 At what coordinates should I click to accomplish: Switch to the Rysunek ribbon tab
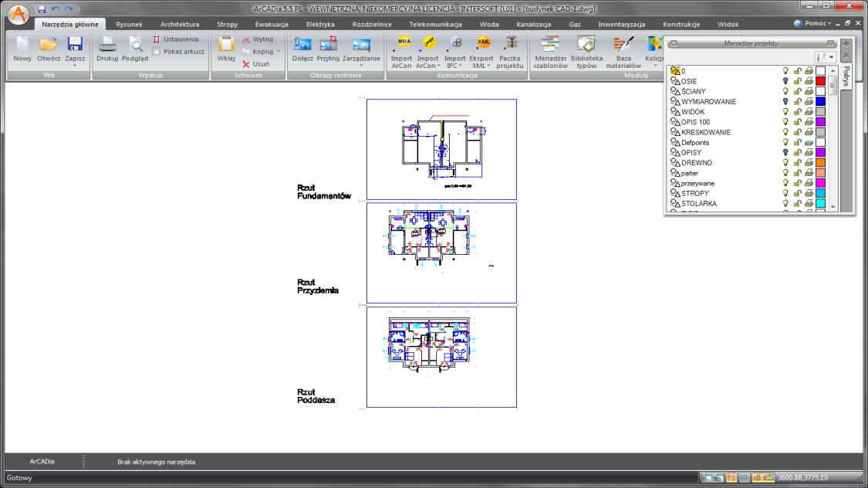coord(129,25)
